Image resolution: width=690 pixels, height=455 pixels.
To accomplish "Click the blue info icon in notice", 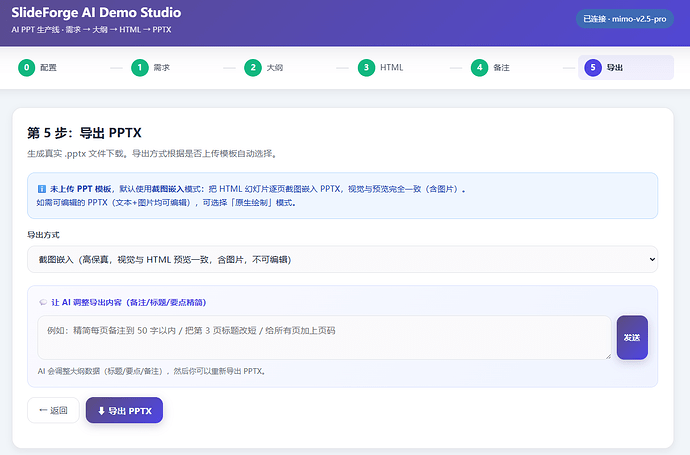I will click(42, 189).
